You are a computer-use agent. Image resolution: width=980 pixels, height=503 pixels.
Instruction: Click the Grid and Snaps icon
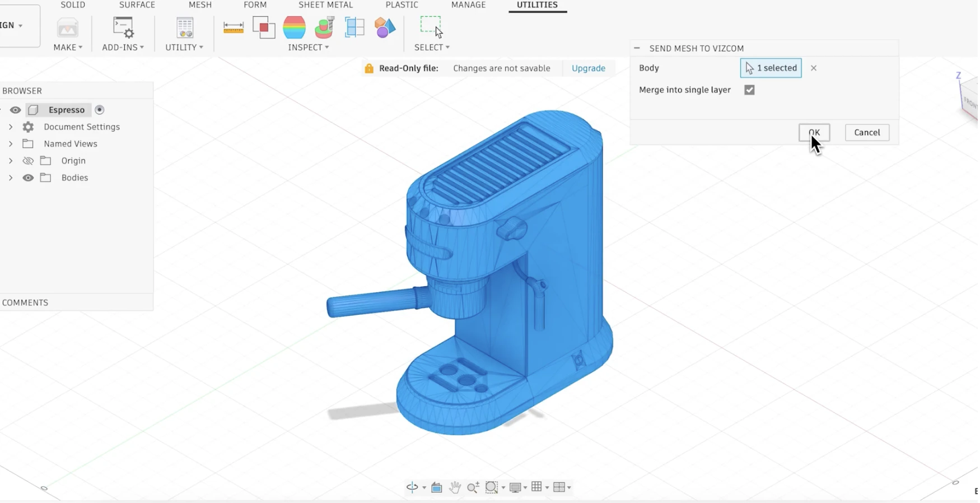click(x=537, y=487)
